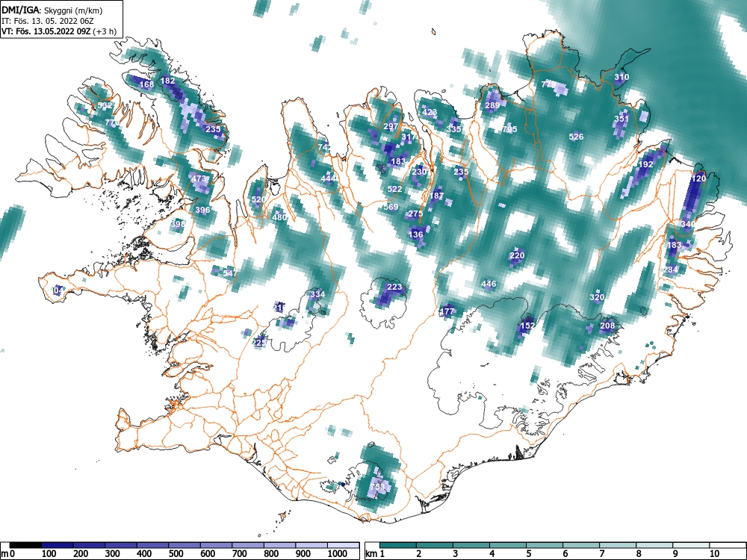This screenshot has height=560, width=747.
Task: Click visibility value '396' on the map
Action: [202, 210]
